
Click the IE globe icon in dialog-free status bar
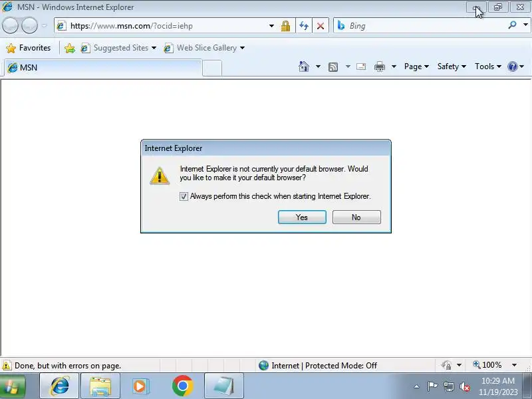click(263, 365)
